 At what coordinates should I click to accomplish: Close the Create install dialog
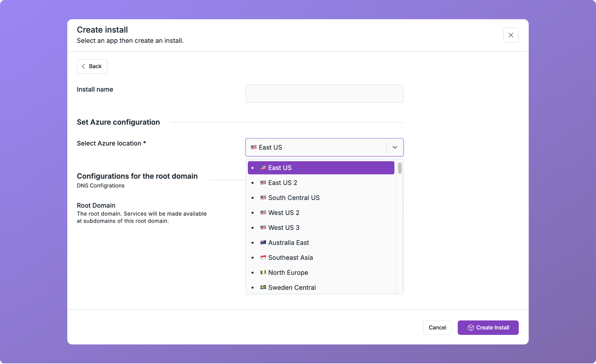point(511,35)
